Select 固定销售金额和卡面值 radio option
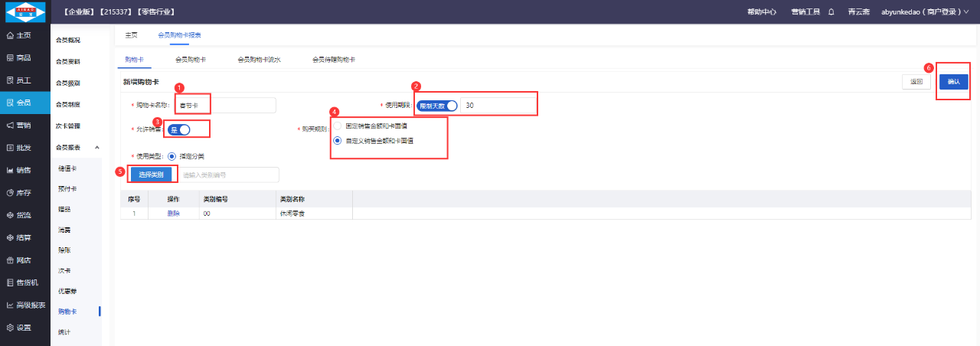Screen dimensions: 980x346 pyautogui.click(x=338, y=126)
